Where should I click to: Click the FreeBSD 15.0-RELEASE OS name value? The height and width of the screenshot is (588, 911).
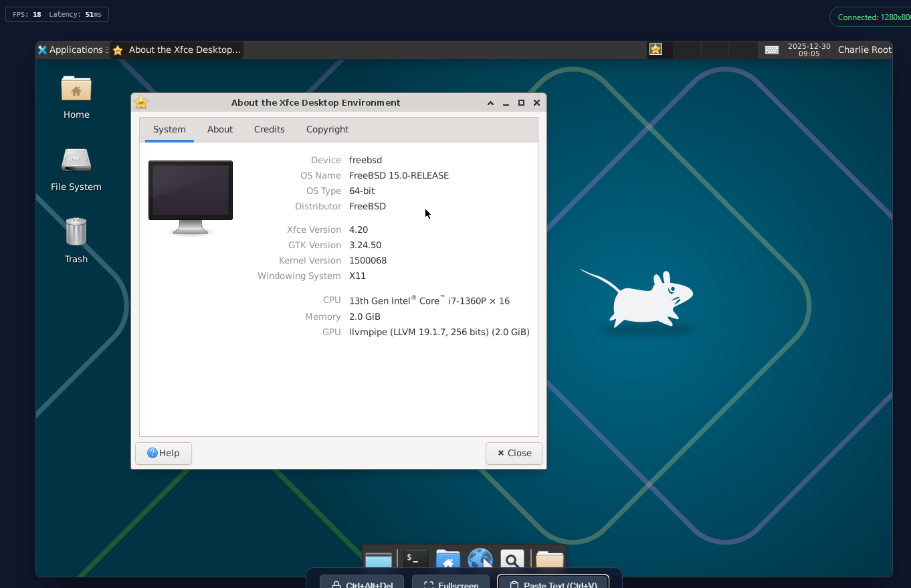click(399, 175)
